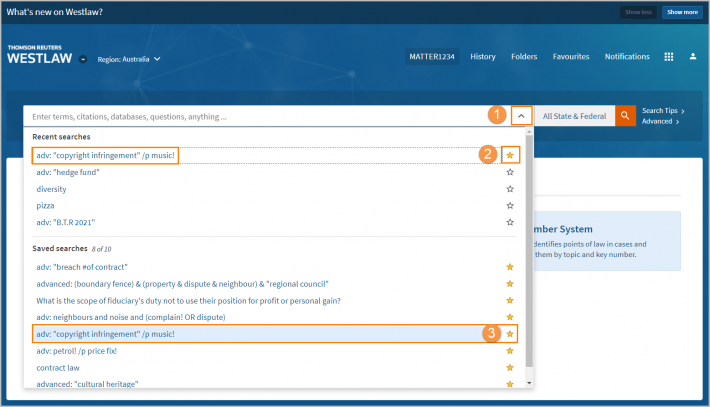Image resolution: width=710 pixels, height=407 pixels.
Task: Unstar the contract law saved search
Action: click(510, 368)
